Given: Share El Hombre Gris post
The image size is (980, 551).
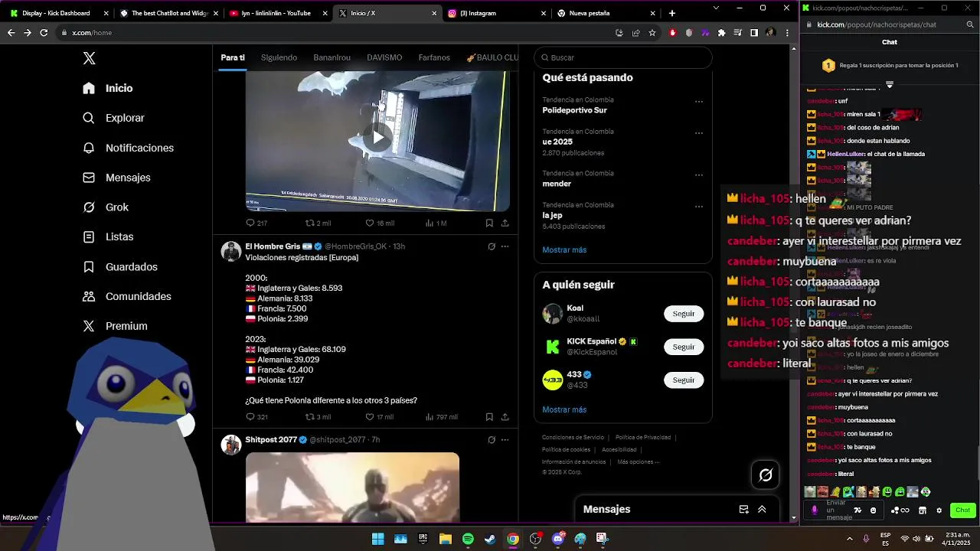Looking at the screenshot, I should click(x=505, y=417).
